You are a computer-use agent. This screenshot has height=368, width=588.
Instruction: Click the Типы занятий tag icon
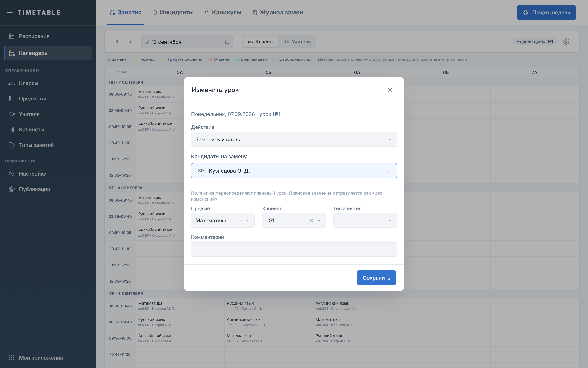pos(12,145)
